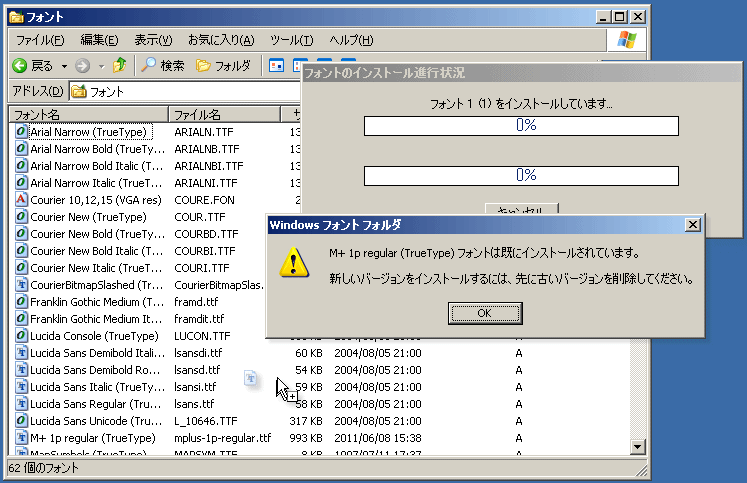Open the ファイル(F) menu
The image size is (747, 483).
point(40,40)
